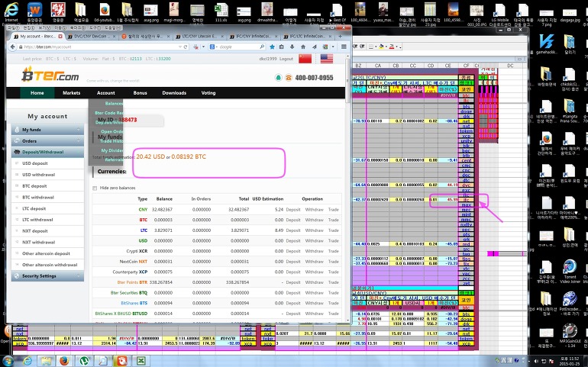Expand the Security Settings sidebar section
This screenshot has height=367, width=588.
[x=47, y=276]
